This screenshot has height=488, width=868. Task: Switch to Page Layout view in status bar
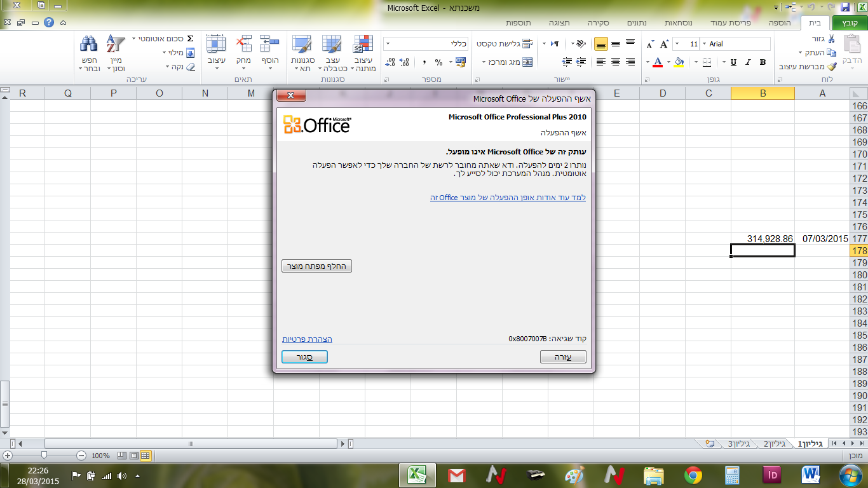tap(133, 456)
